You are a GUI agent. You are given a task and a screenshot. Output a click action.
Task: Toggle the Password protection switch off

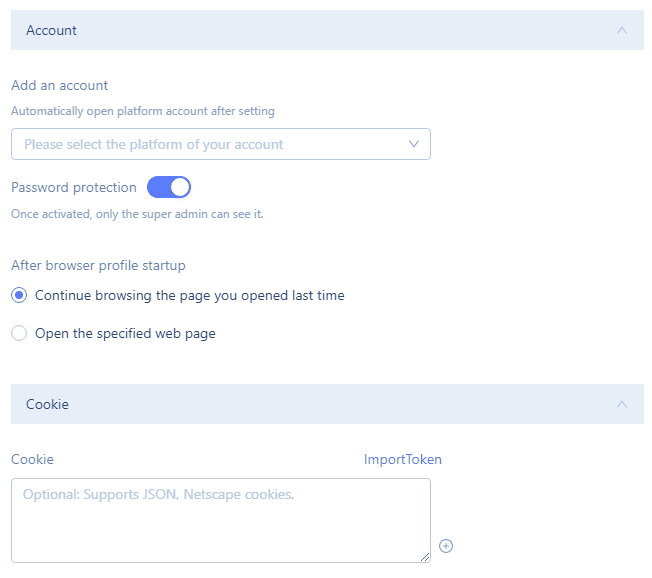tap(169, 187)
